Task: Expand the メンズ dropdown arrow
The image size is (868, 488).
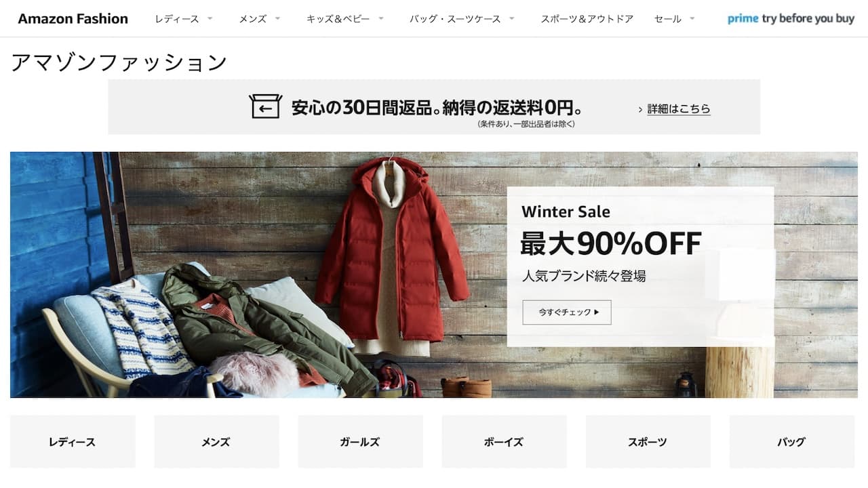Action: 277,18
